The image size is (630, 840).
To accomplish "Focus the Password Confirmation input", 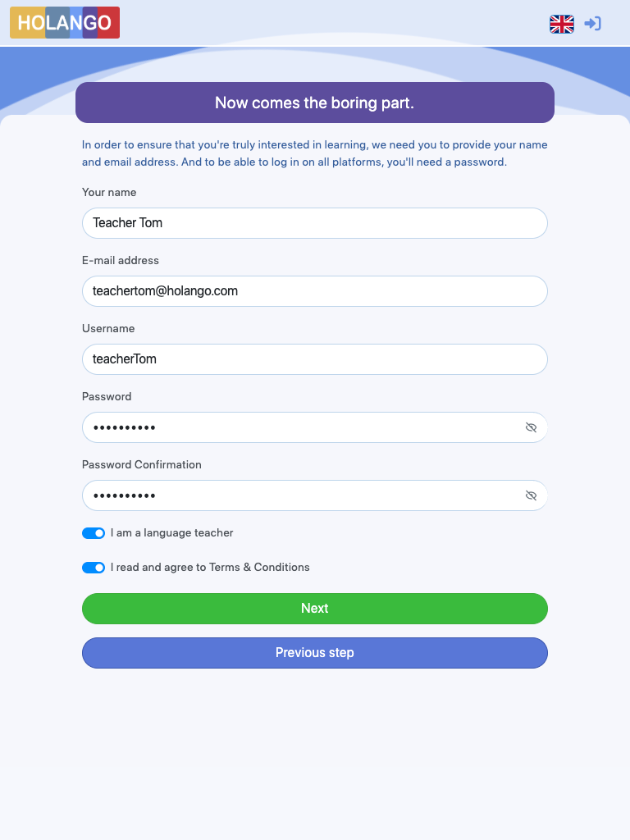I will [x=304, y=495].
